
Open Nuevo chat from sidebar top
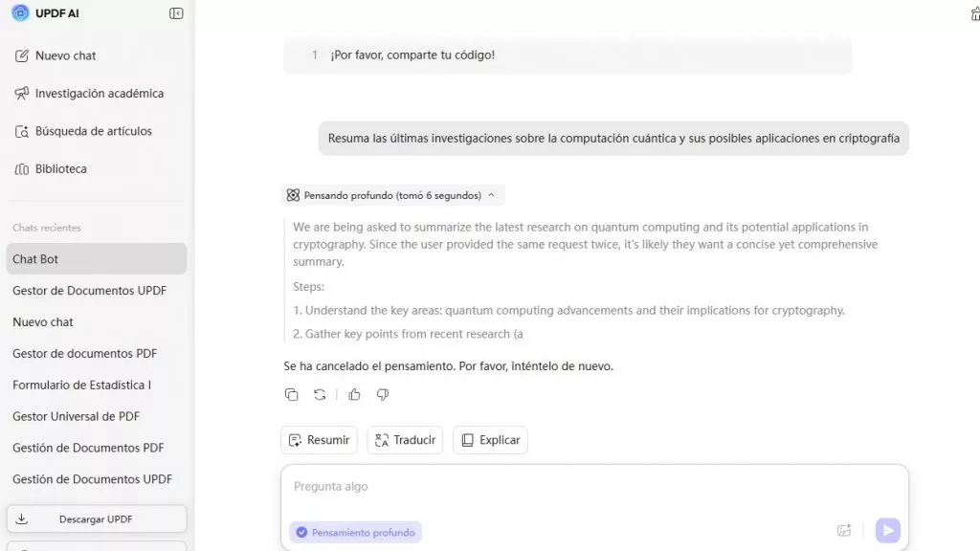click(x=65, y=55)
